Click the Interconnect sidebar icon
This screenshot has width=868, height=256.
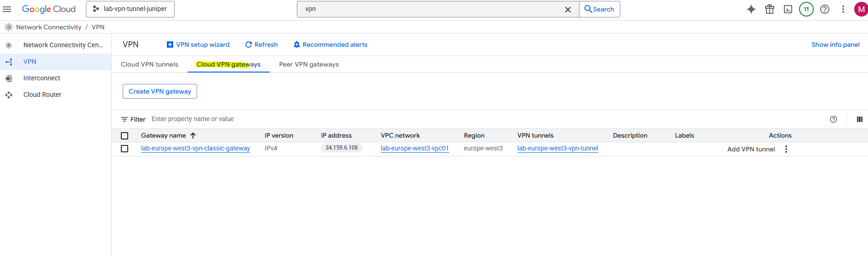point(9,78)
